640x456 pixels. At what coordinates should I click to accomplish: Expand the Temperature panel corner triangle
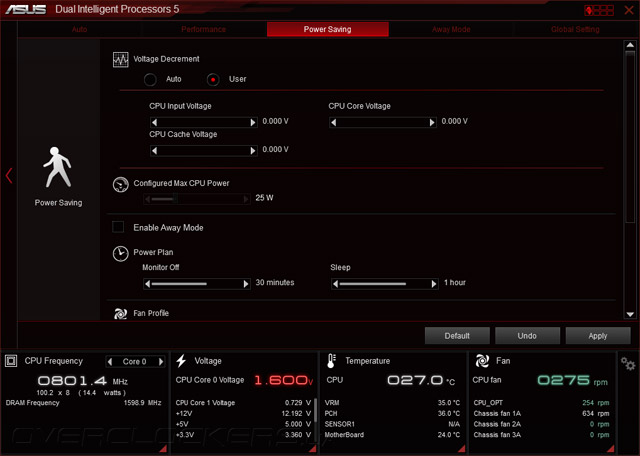[x=462, y=449]
